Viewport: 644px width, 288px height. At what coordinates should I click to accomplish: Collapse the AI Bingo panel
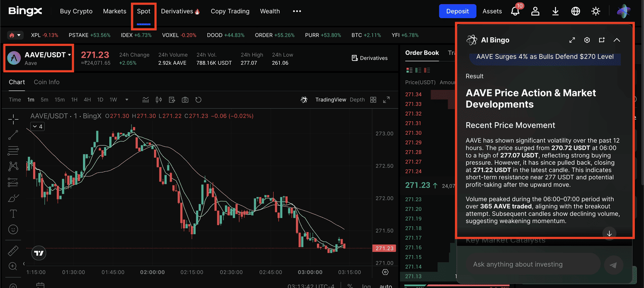tap(617, 40)
